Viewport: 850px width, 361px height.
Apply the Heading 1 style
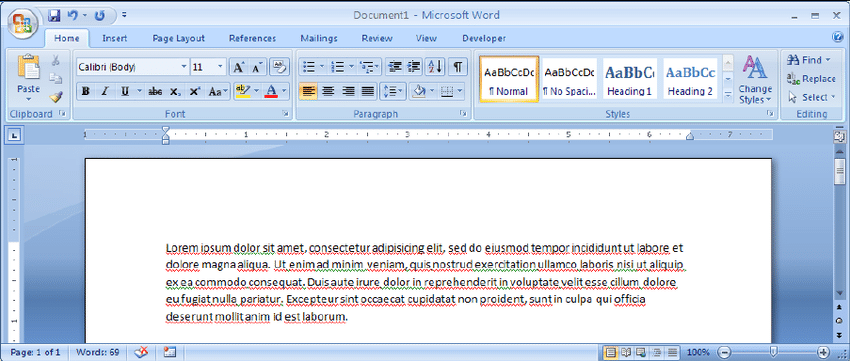click(x=629, y=79)
